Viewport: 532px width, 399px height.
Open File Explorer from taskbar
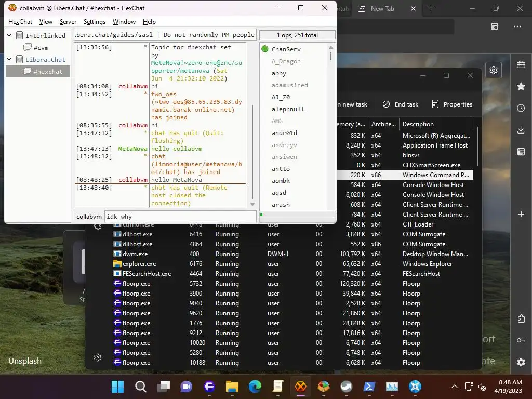(232, 387)
